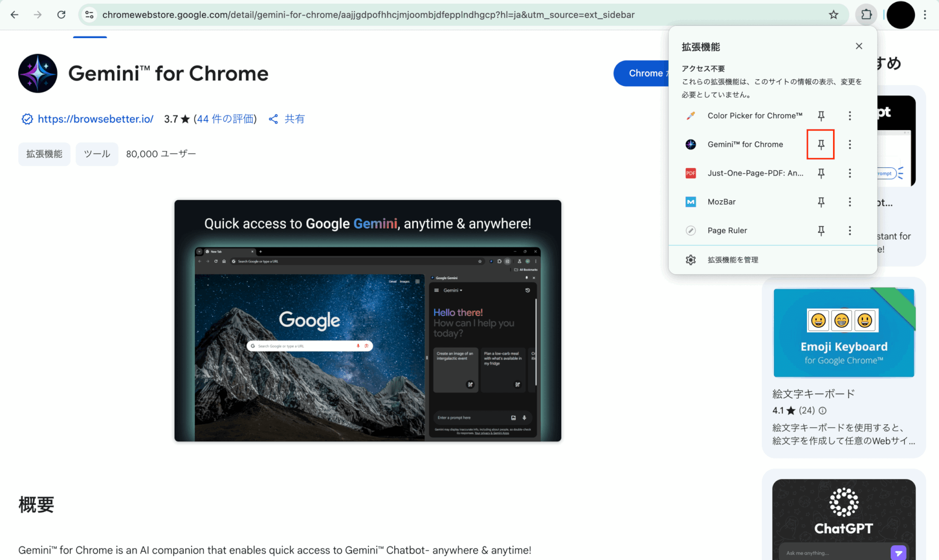Open more options for Page Ruler
Viewport: 939px width, 560px height.
click(x=850, y=231)
